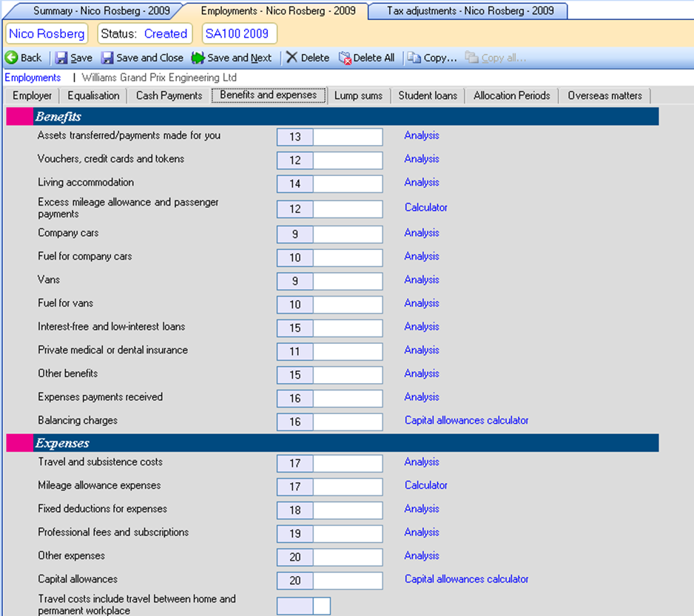Click the Status: Created box
The height and width of the screenshot is (616, 694).
pyautogui.click(x=145, y=33)
